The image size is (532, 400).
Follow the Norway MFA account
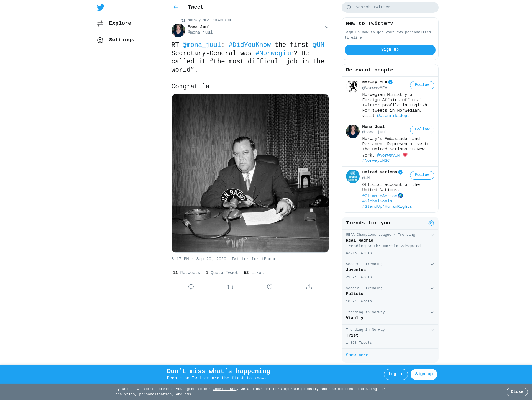[x=422, y=85]
